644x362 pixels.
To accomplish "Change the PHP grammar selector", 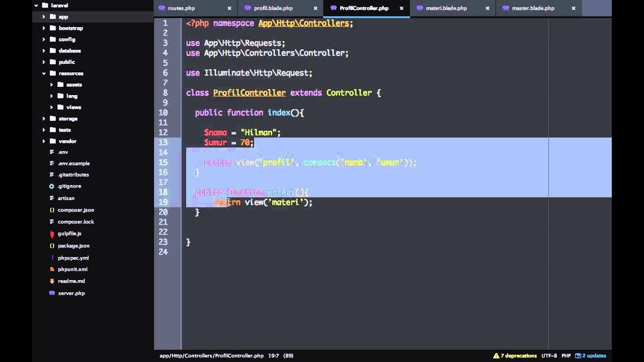I will (x=566, y=355).
